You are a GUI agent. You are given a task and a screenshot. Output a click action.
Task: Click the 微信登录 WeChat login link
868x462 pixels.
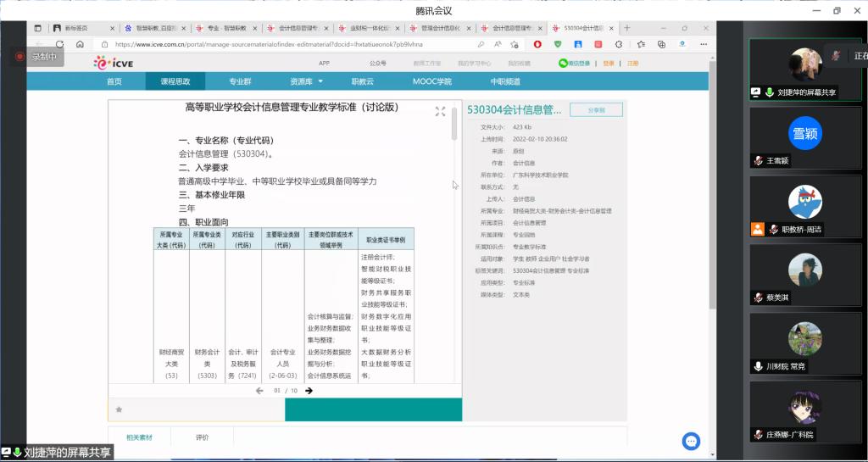(x=575, y=63)
